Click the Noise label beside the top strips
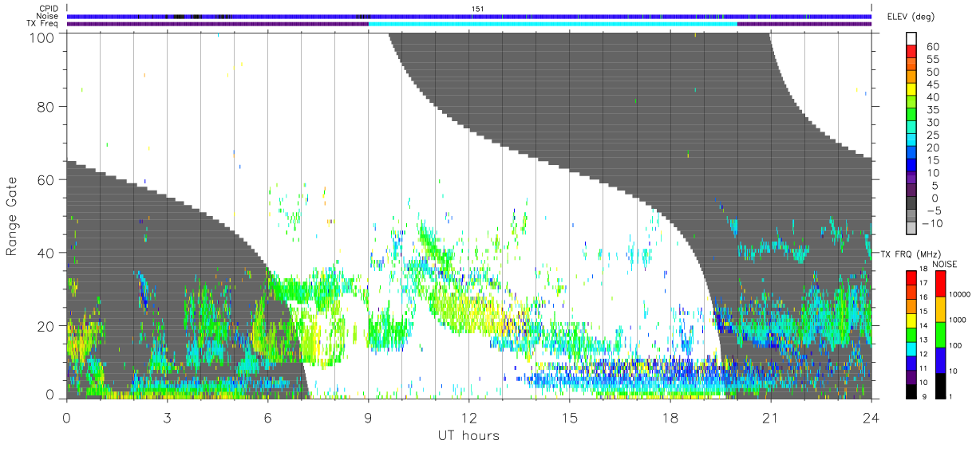The image size is (980, 452). (x=48, y=16)
